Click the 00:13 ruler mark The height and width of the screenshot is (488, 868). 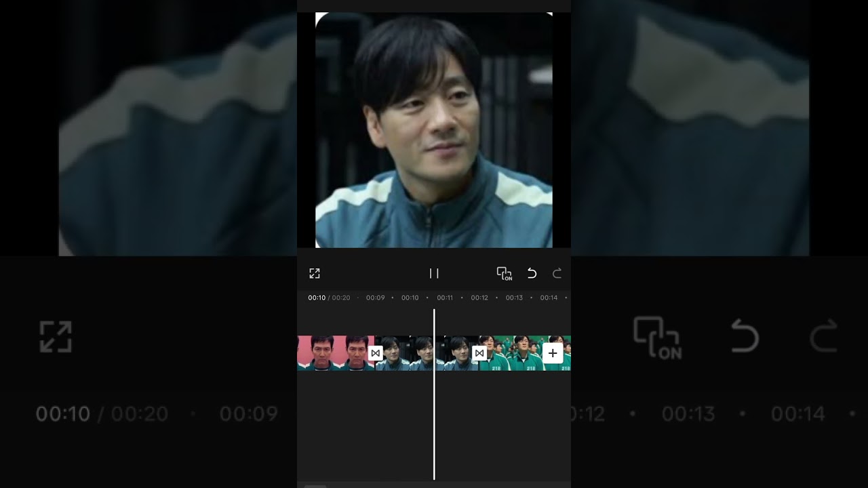click(x=514, y=298)
